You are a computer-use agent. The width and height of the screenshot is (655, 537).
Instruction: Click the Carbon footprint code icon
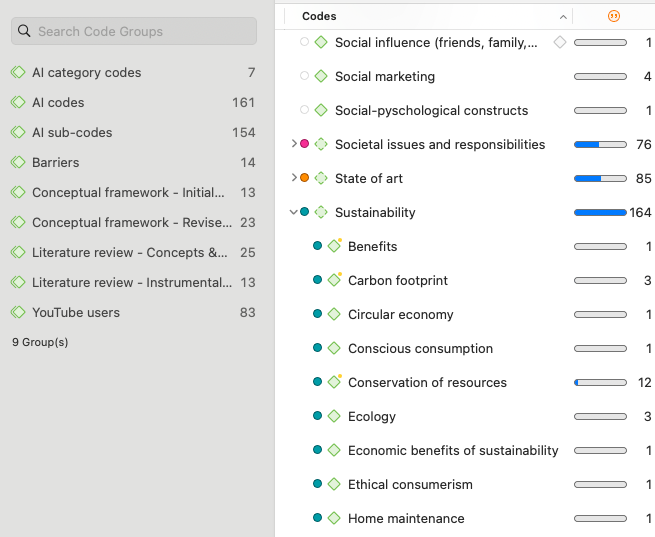334,281
